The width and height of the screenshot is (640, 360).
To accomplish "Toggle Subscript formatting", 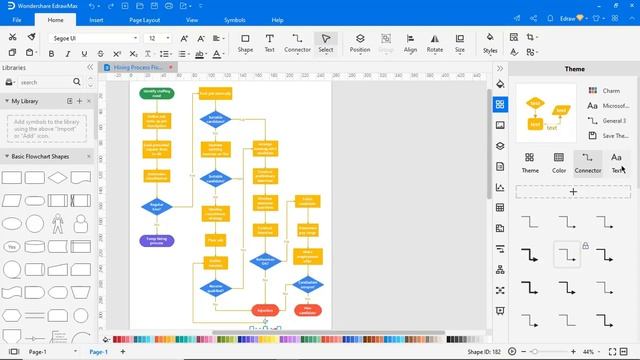I will pyautogui.click(x=133, y=53).
